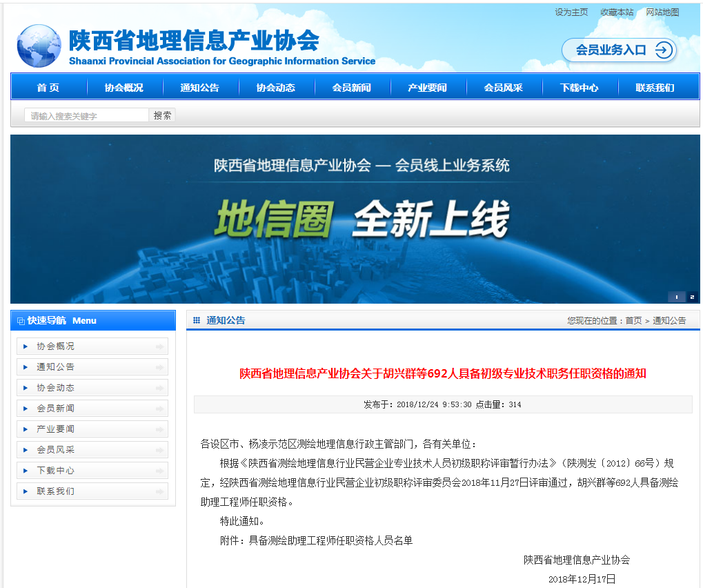Click the site title 陕西省地理信息产业协会 in header

(194, 40)
